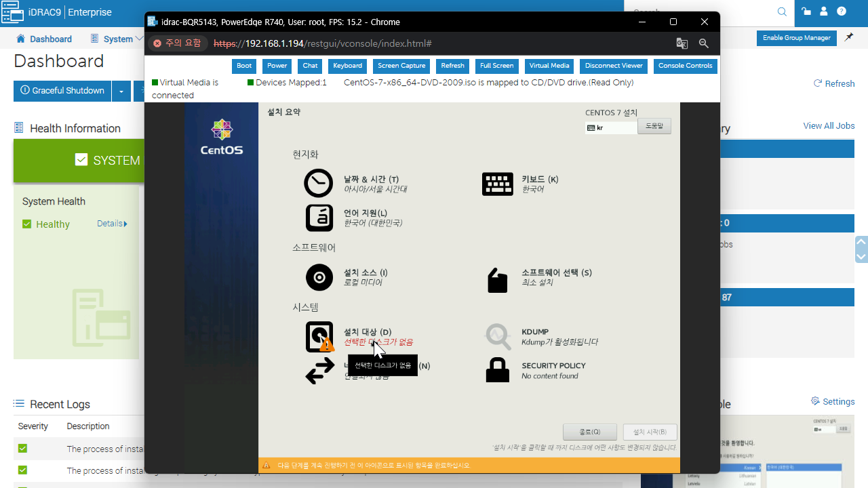Image resolution: width=868 pixels, height=488 pixels.
Task: Open Software Selection package icon
Action: pyautogui.click(x=498, y=280)
